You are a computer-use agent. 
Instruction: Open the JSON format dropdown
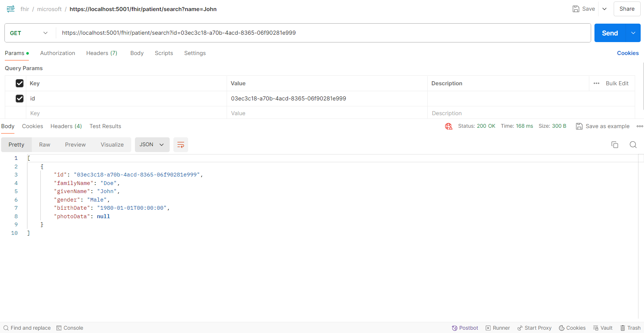[152, 145]
